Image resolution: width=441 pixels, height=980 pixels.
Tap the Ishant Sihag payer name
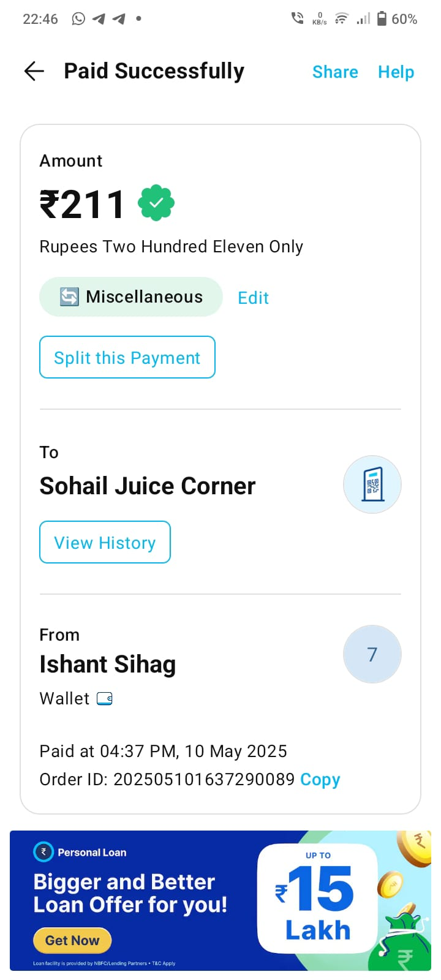pyautogui.click(x=108, y=665)
